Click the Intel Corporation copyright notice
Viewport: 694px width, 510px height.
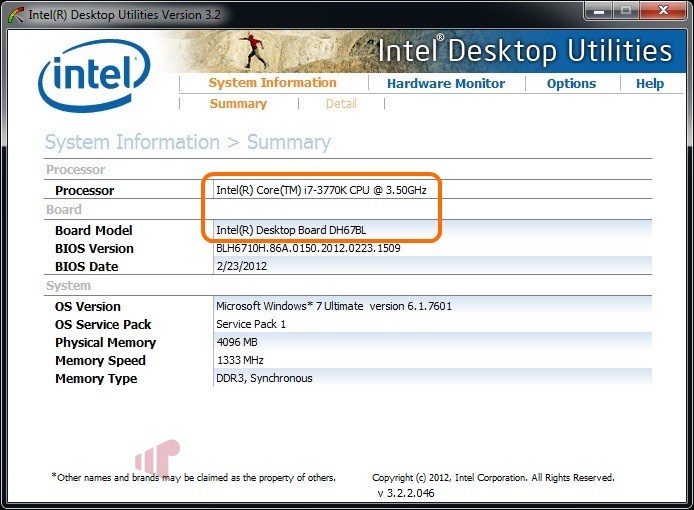pos(493,478)
